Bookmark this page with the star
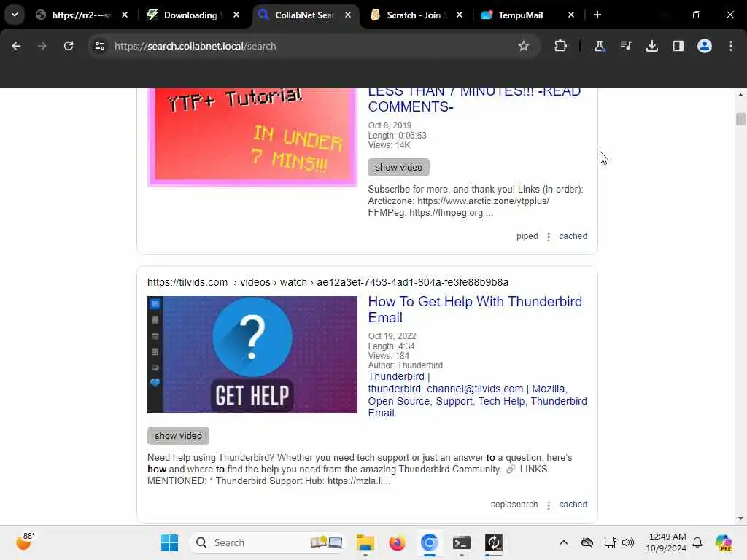The image size is (747, 560). [x=524, y=46]
